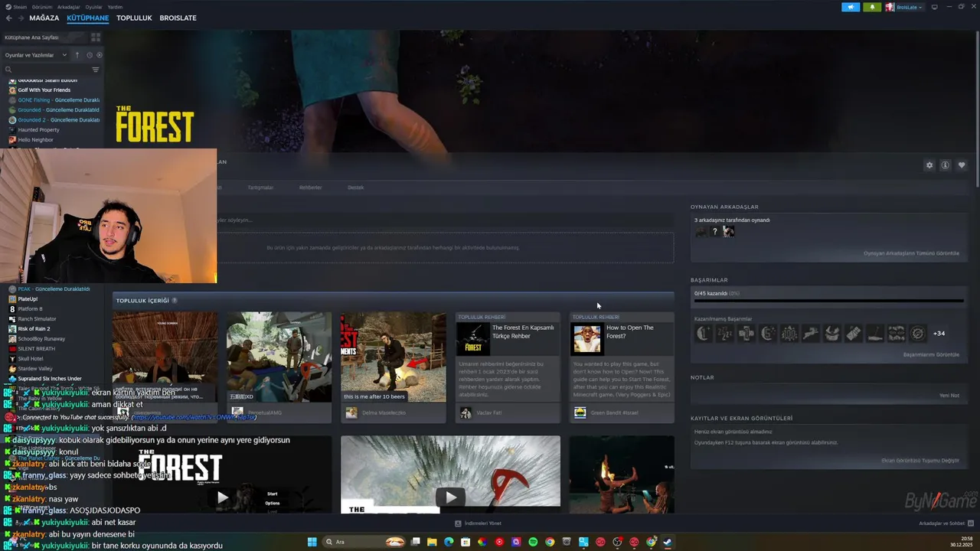
Task: Click the +34 more achievements badge
Action: (939, 334)
